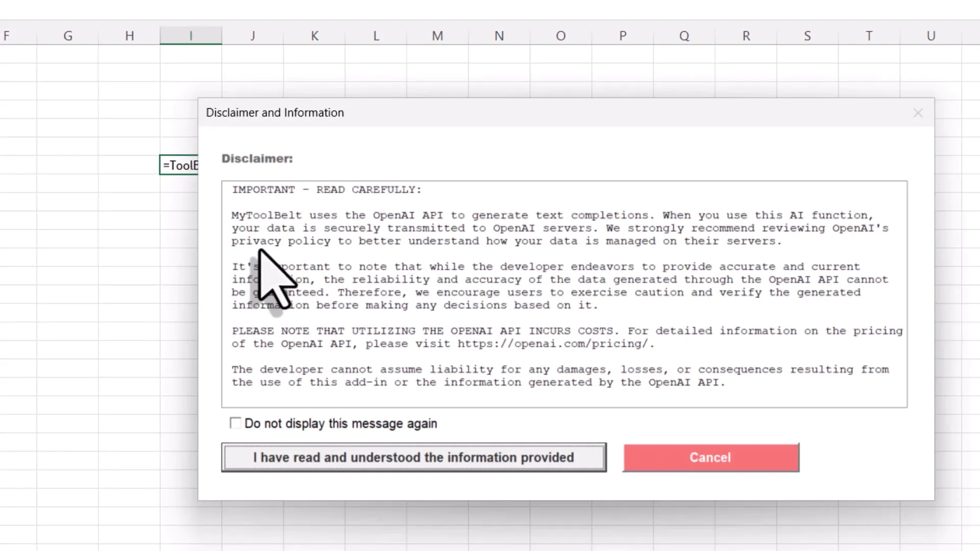Viewport: 980px width, 551px height.
Task: Select column M header
Action: coord(437,36)
